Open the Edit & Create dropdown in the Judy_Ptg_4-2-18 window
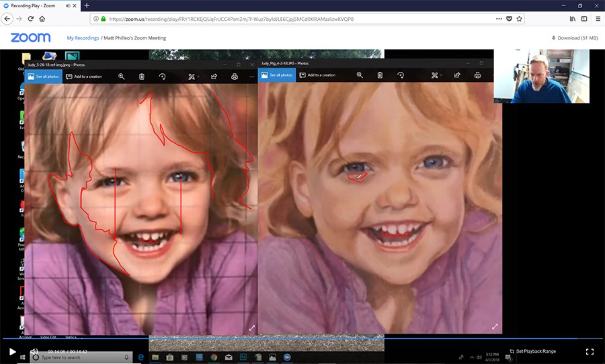This screenshot has height=364, width=605. pos(436,75)
